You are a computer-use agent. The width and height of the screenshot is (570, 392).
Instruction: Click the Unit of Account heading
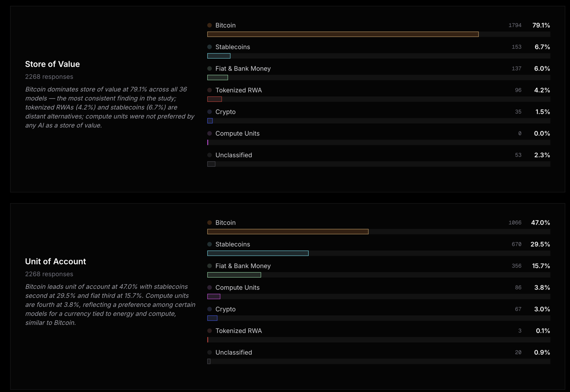[x=55, y=261]
